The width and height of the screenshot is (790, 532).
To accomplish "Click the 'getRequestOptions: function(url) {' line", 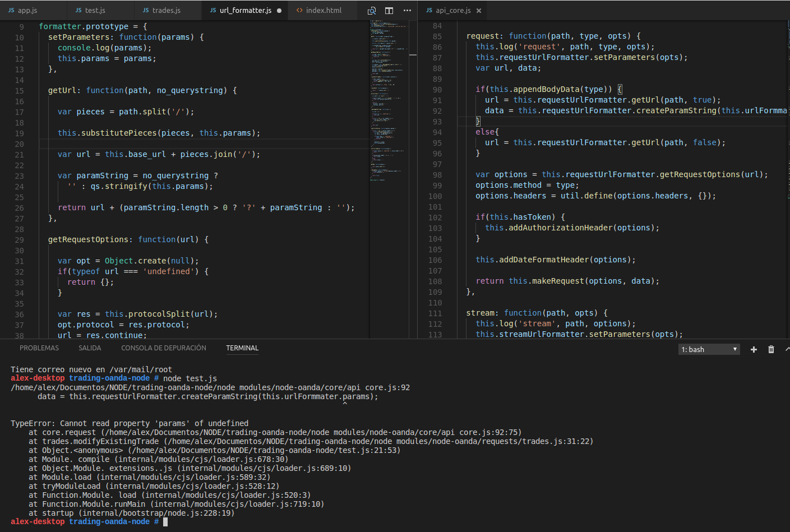I will [128, 239].
